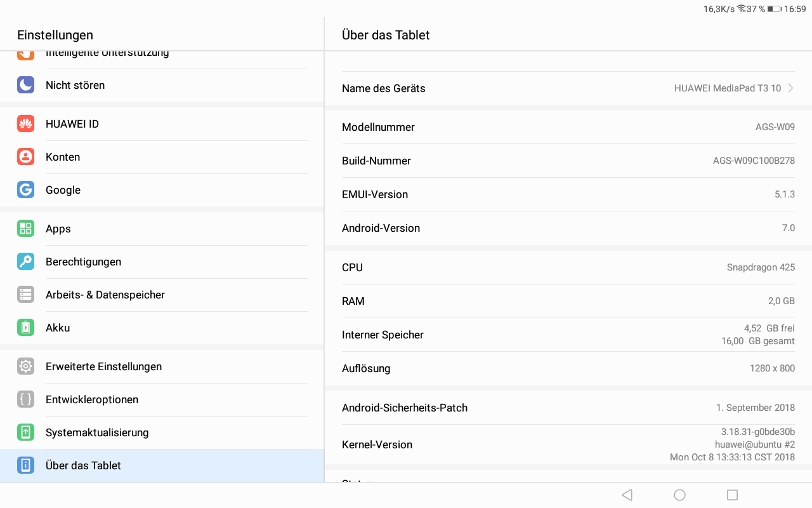Tap the Apps grid icon

[25, 229]
